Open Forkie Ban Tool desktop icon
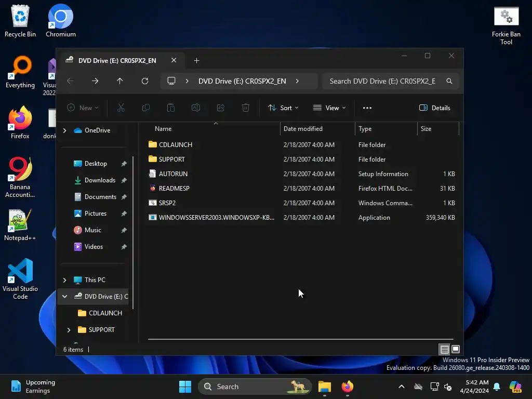The image size is (532, 399). click(x=506, y=26)
